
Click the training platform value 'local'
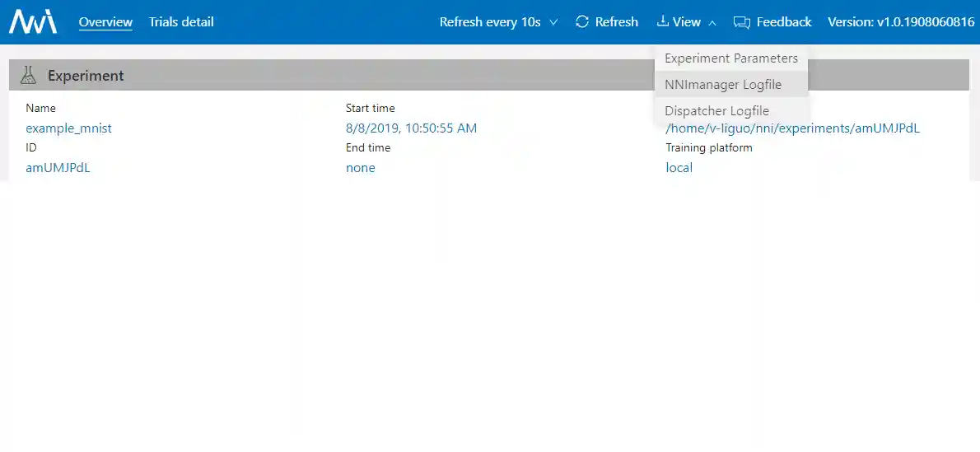click(x=679, y=168)
